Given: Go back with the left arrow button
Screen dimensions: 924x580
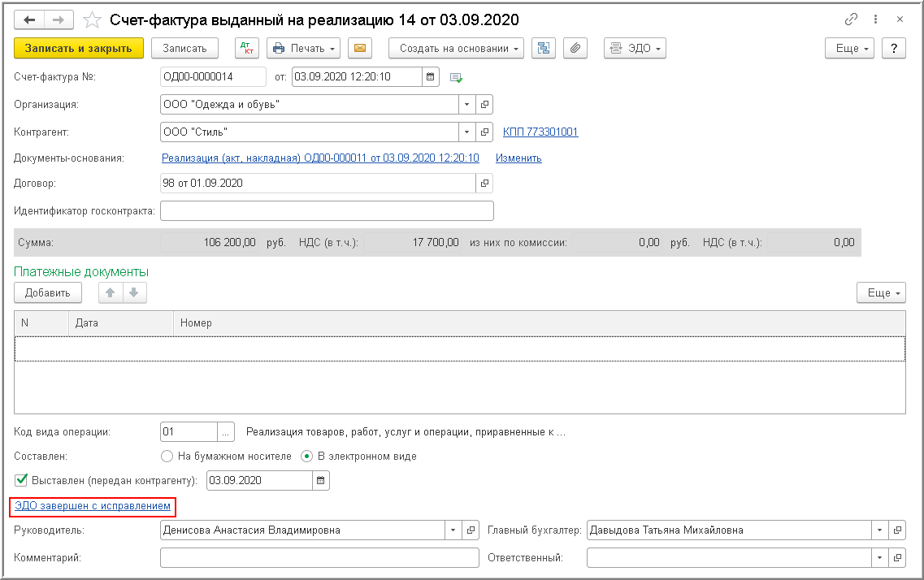Looking at the screenshot, I should (x=29, y=20).
